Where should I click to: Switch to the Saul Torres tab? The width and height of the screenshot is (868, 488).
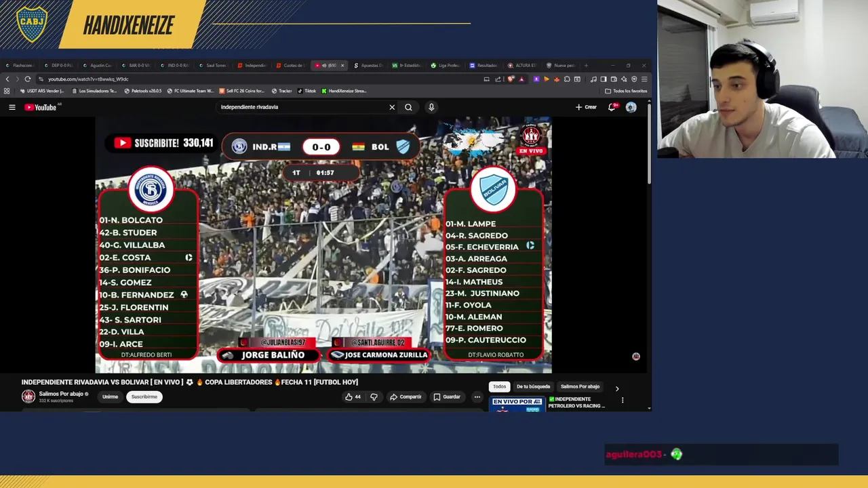(x=214, y=66)
